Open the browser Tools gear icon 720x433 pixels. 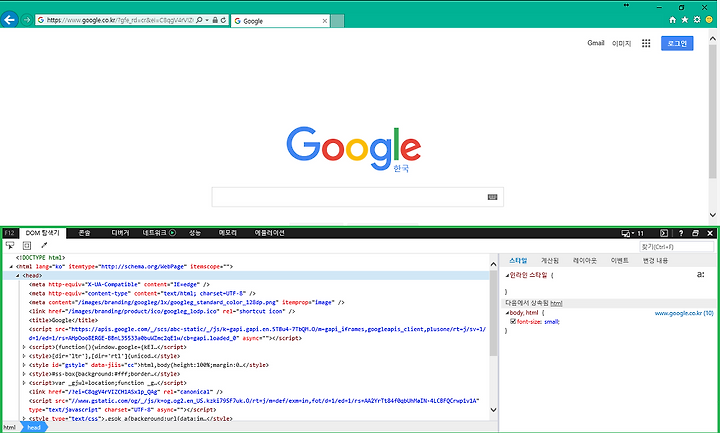[697, 20]
